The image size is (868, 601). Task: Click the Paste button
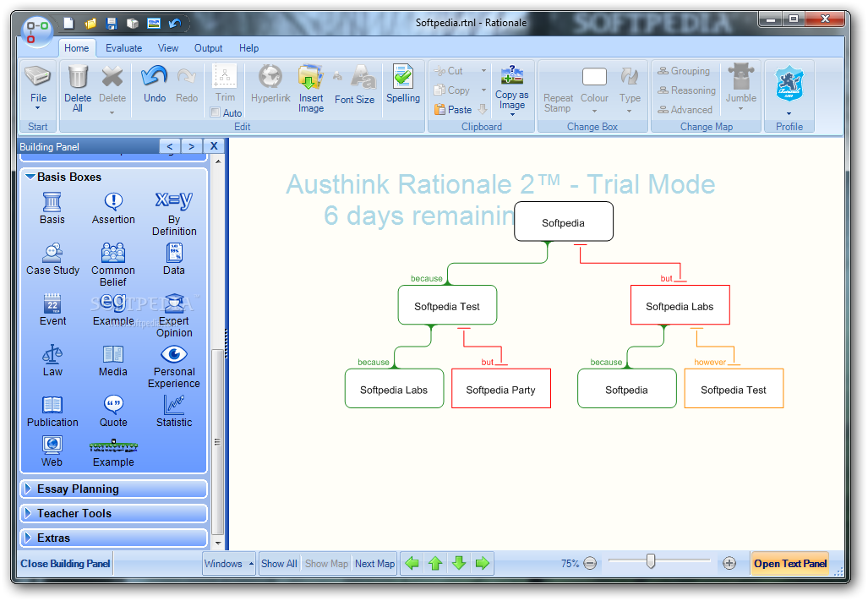[x=453, y=110]
